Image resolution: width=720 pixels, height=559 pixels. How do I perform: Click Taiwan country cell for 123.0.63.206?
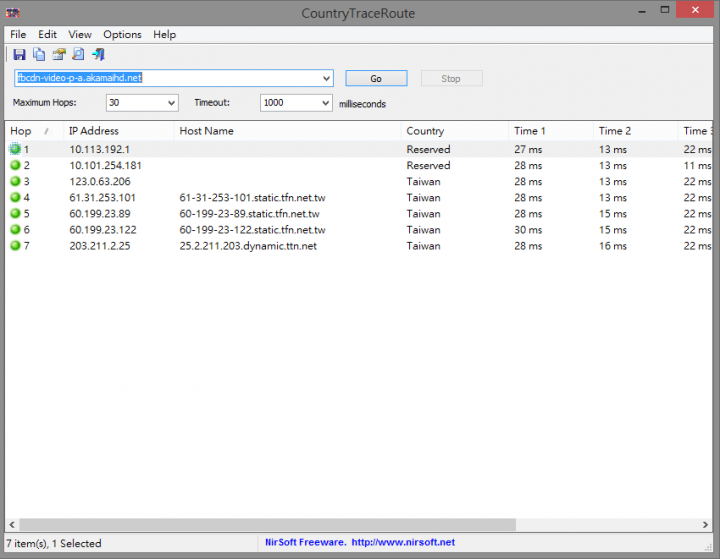[x=423, y=181]
